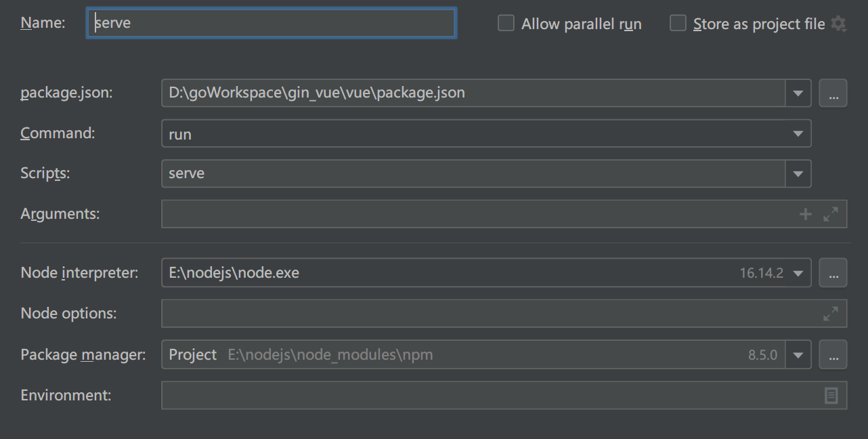Expand the Node options field with arrows icon
The width and height of the screenshot is (868, 439).
coord(831,314)
